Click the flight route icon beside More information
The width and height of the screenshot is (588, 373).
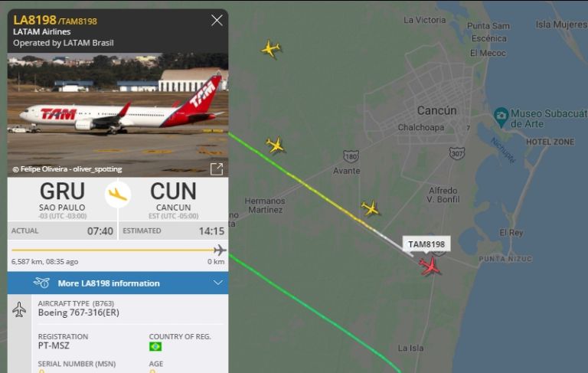[41, 283]
